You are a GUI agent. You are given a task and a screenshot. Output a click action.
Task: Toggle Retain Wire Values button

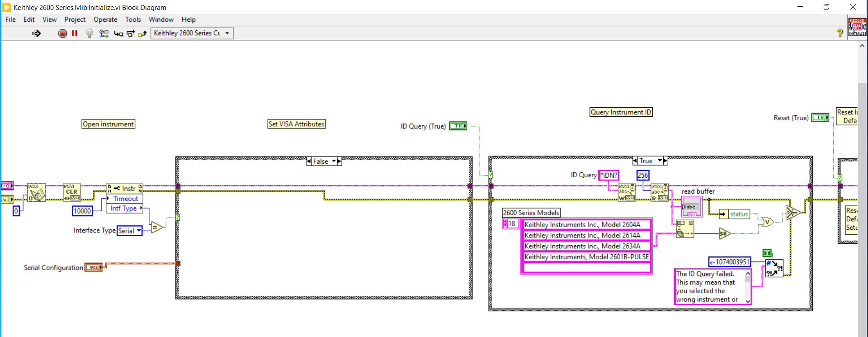(x=104, y=33)
